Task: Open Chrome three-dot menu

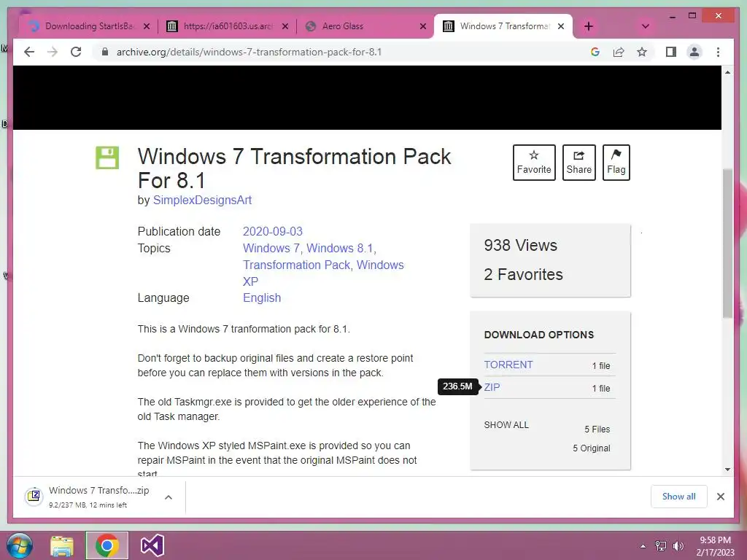Action: pos(718,52)
